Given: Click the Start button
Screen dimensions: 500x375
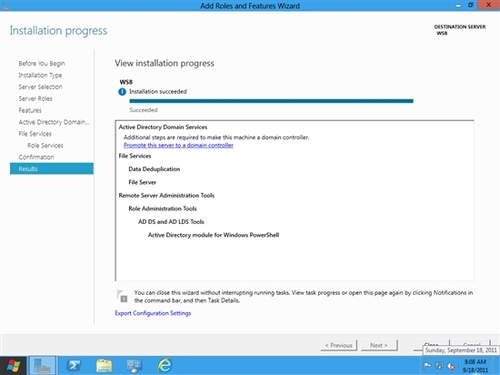Looking at the screenshot, I should (x=13, y=366).
